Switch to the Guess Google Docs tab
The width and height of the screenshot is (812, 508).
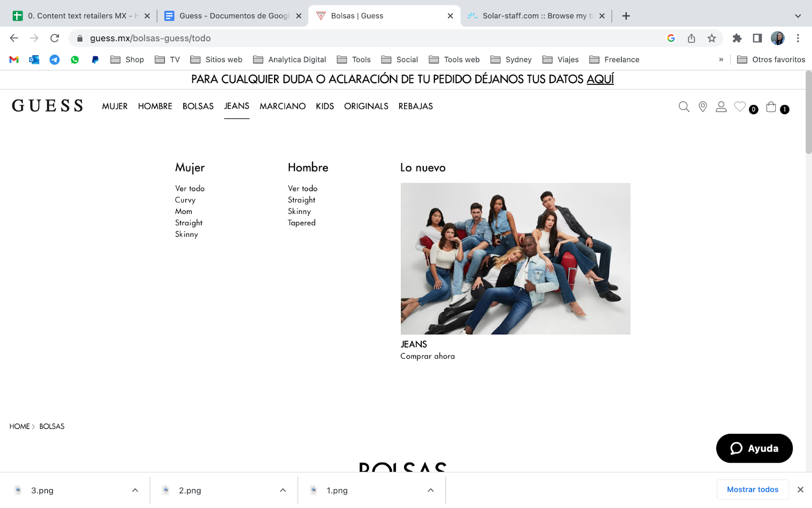coord(232,16)
